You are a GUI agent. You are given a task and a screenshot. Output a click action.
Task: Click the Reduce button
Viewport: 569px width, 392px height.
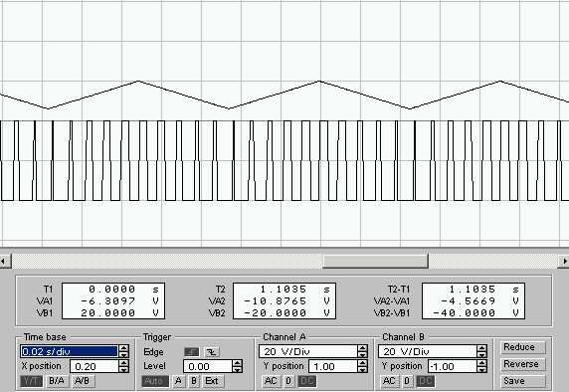(522, 347)
